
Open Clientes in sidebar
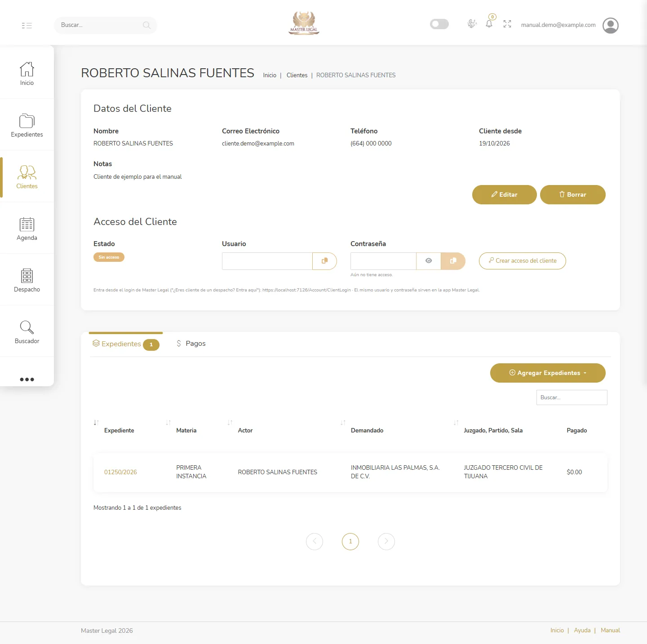(x=27, y=176)
